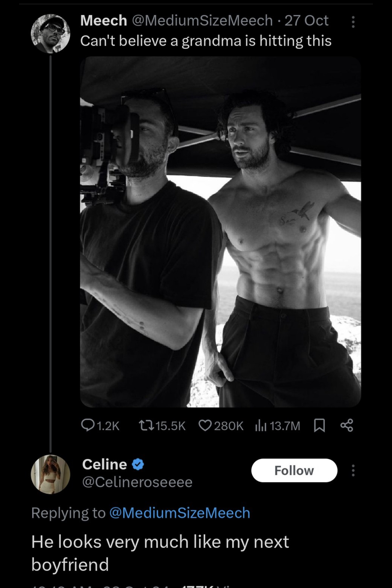This screenshot has width=392, height=588.
Task: Open @Celineroseeee handle profile
Action: point(137,482)
